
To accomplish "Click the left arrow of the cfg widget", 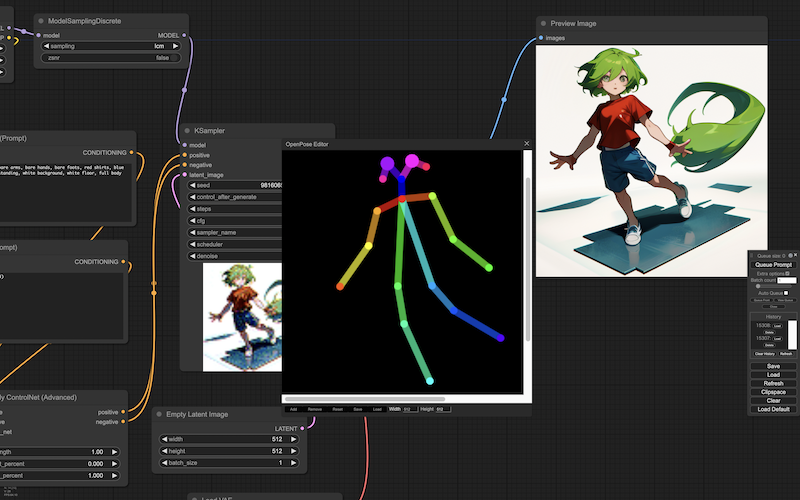I will pyautogui.click(x=192, y=220).
